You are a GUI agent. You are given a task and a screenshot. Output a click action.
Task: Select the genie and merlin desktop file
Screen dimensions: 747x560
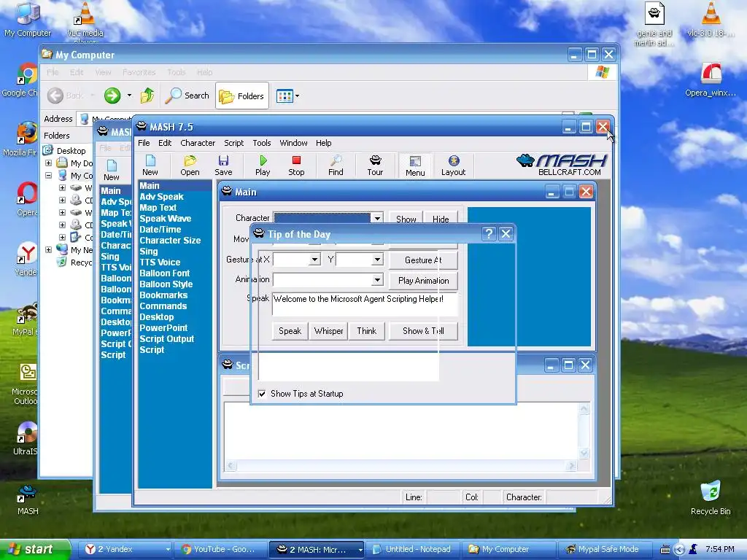pos(654,24)
